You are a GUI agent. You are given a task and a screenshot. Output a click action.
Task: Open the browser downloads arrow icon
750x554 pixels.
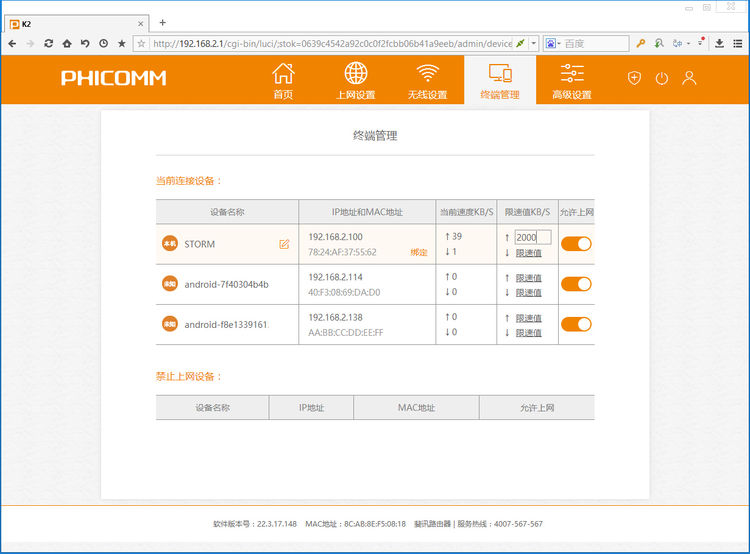719,43
